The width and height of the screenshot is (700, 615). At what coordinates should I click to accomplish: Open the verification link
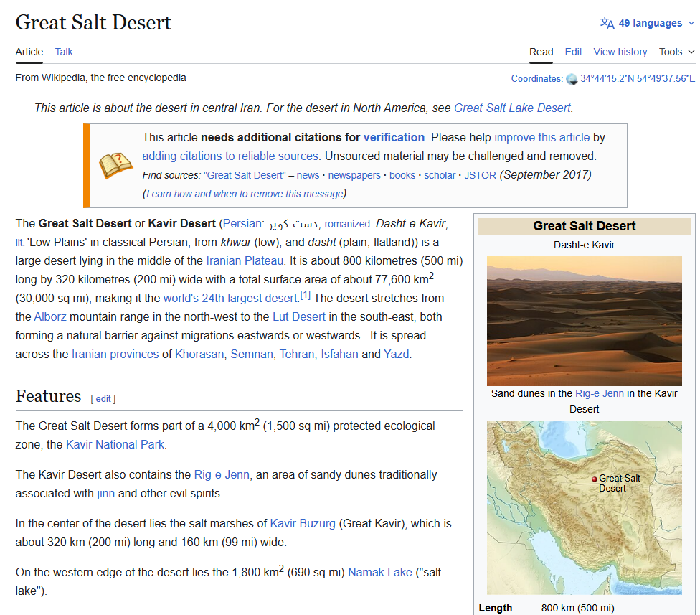pos(394,138)
